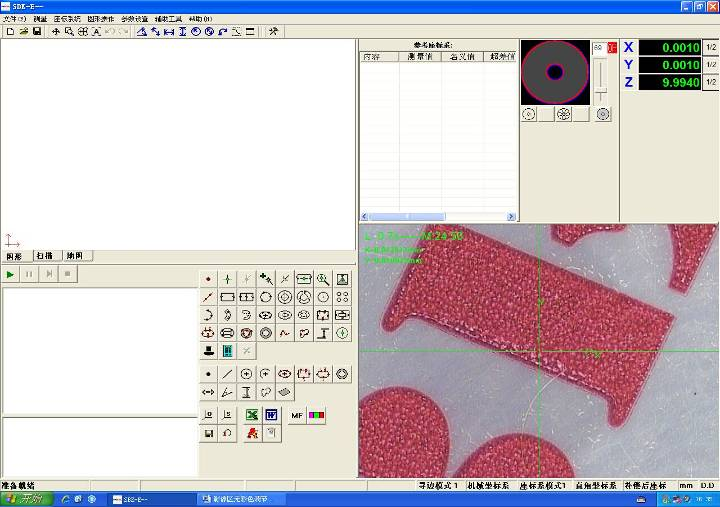Screen dimensions: 720x507
Task: Select the diagonal line measure tool with endpoints
Action: tap(208, 297)
